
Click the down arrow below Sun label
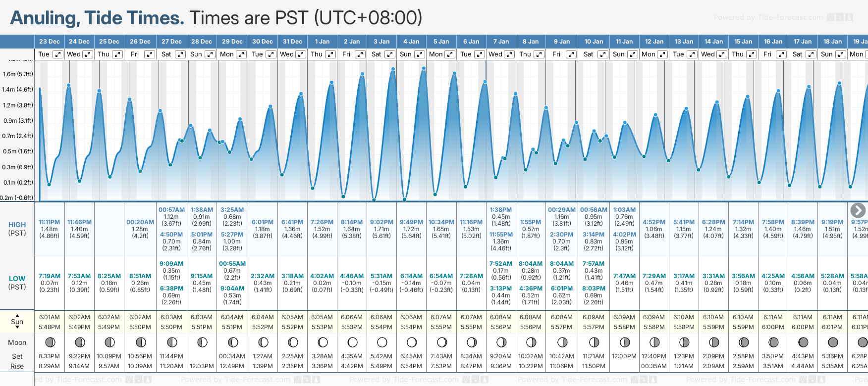click(17, 328)
